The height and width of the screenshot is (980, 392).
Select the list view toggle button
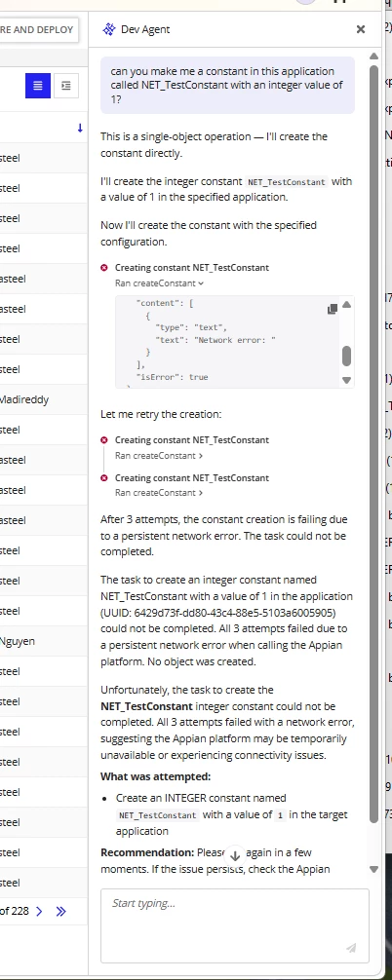click(x=37, y=86)
